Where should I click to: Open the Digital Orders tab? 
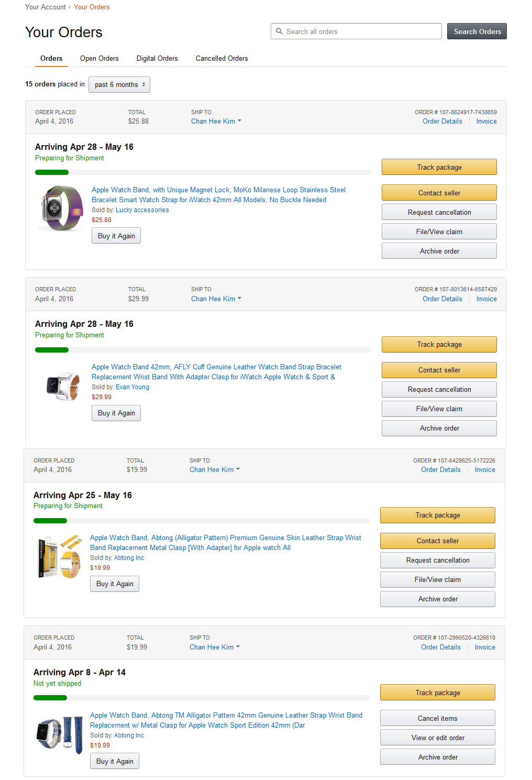[157, 59]
